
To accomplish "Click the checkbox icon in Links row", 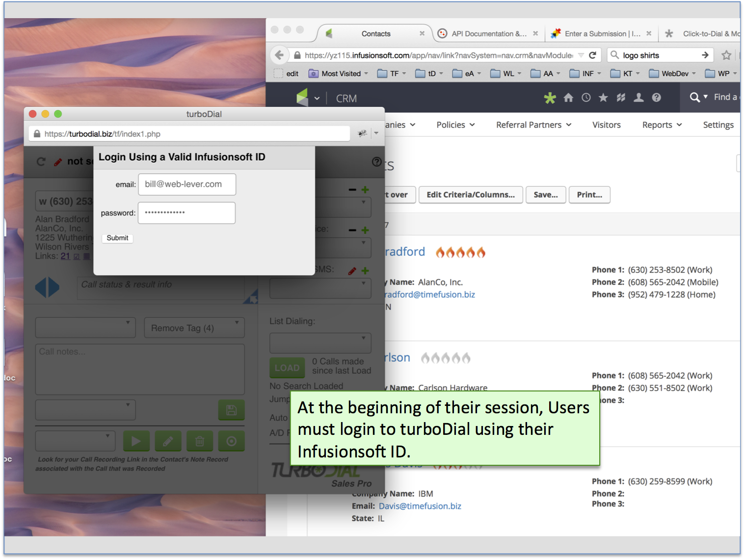I will pos(77,256).
